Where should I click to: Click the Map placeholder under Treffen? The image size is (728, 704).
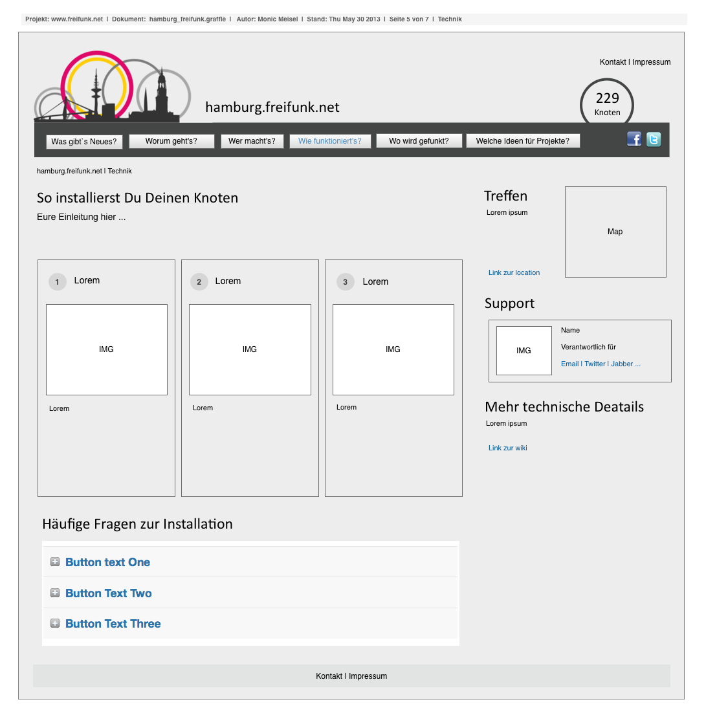pos(615,232)
